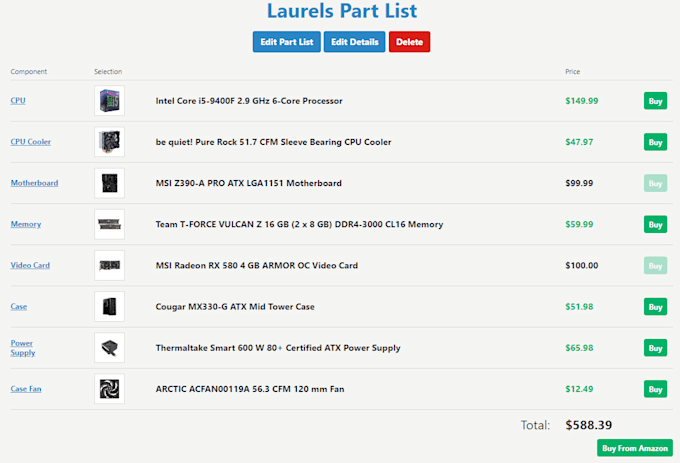Click the Team T-FORCE memory thumbnail

[x=109, y=224]
